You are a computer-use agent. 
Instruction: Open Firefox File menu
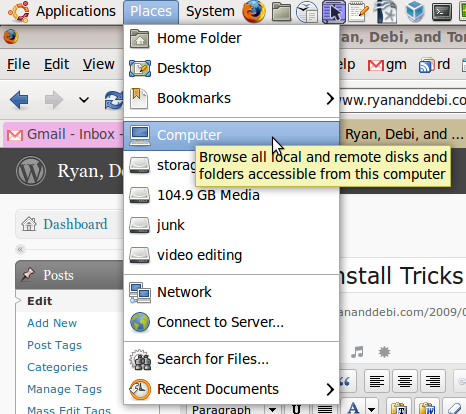point(19,64)
